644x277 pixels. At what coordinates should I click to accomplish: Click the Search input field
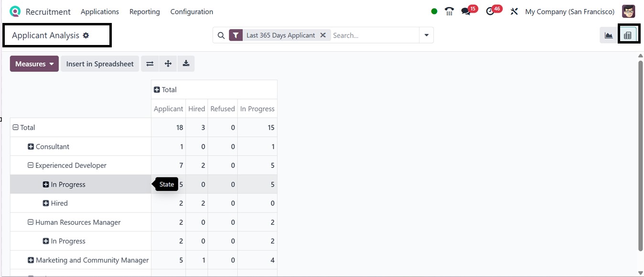[374, 35]
